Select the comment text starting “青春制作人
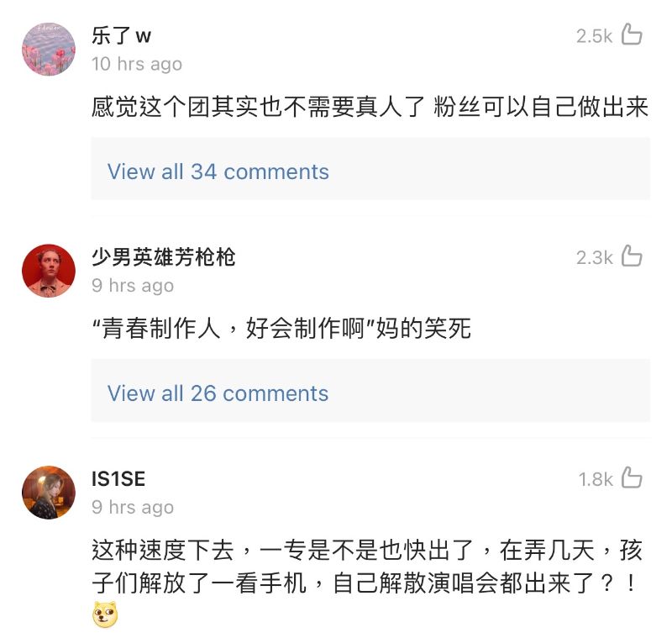 coord(281,328)
